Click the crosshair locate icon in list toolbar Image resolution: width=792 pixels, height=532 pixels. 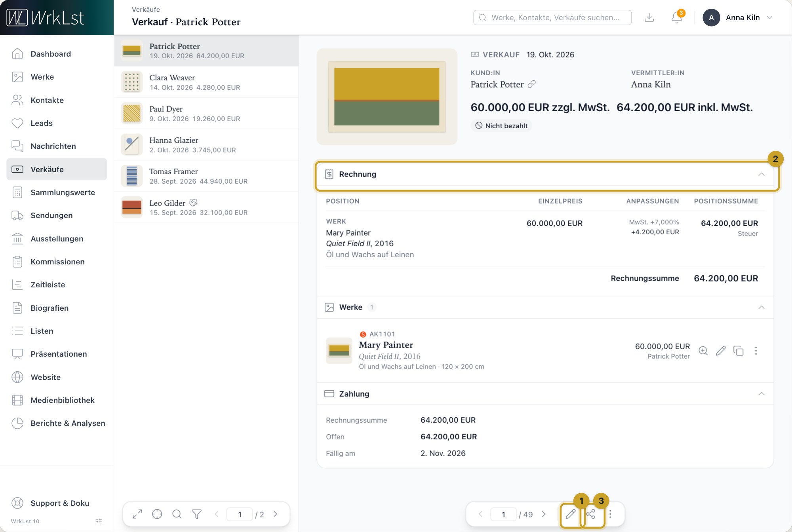click(x=157, y=514)
